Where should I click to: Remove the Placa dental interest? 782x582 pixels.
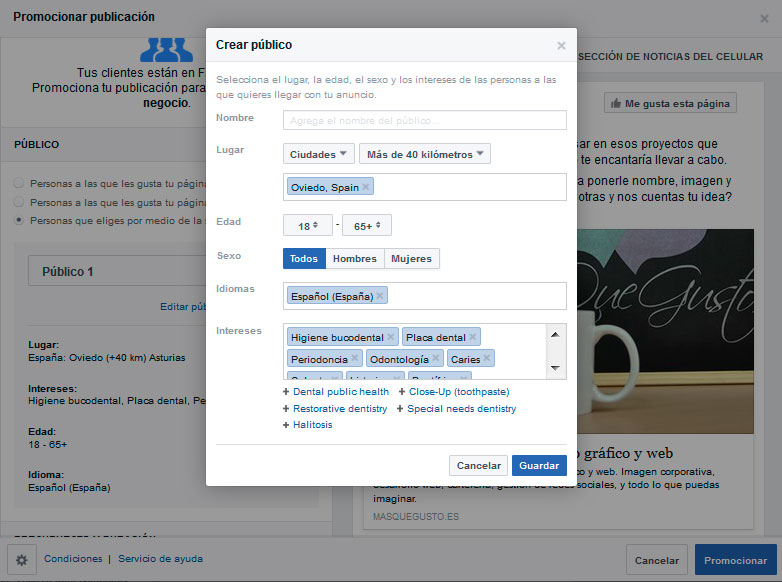473,337
